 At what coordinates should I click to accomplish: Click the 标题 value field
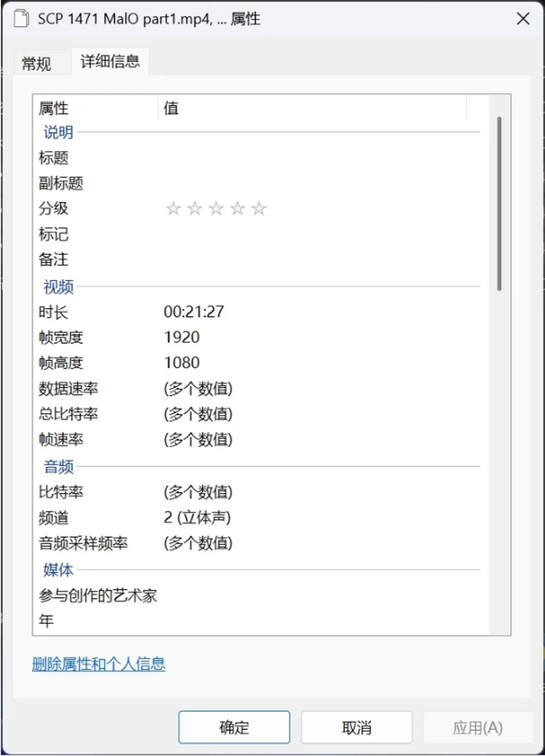point(321,158)
